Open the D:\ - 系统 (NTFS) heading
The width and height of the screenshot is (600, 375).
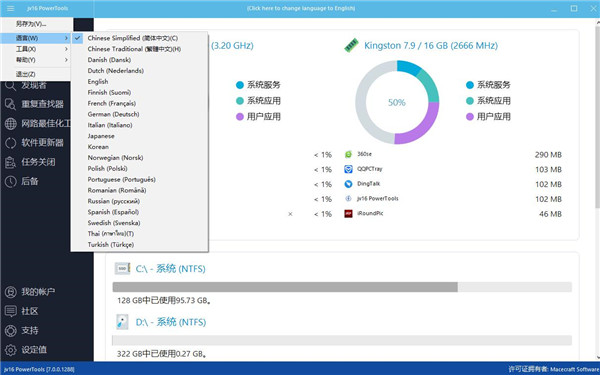(x=171, y=322)
